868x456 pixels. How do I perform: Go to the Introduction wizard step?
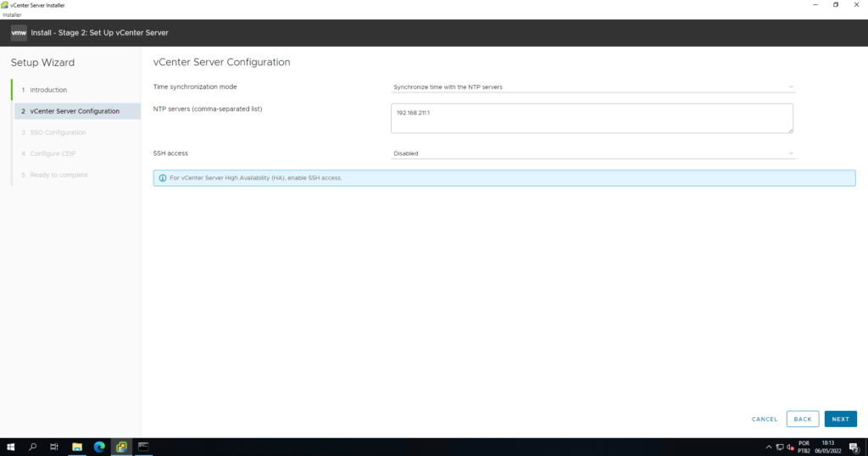tap(48, 90)
